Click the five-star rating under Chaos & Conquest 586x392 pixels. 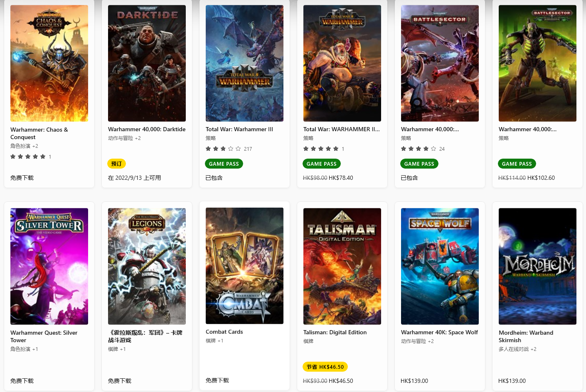[28, 157]
